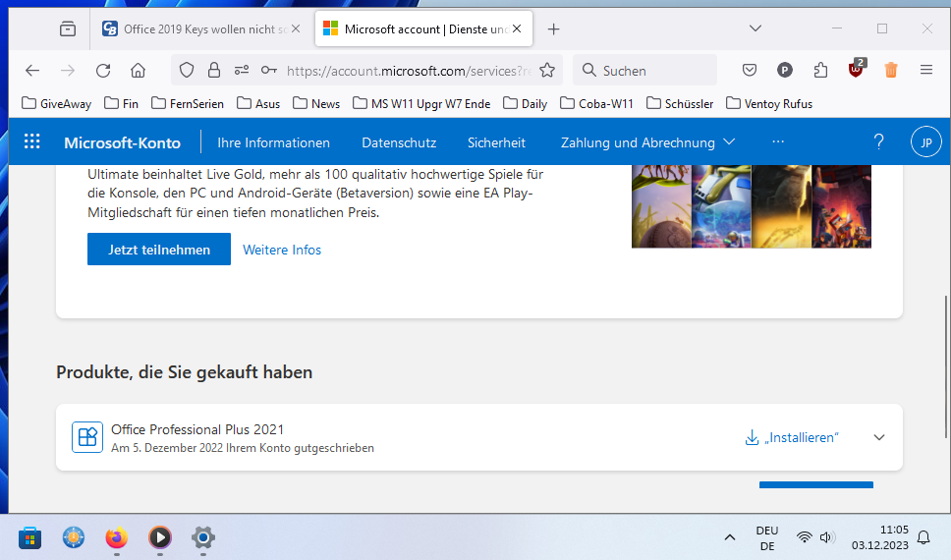Open a new browser tab
The width and height of the screenshot is (951, 560).
point(553,28)
